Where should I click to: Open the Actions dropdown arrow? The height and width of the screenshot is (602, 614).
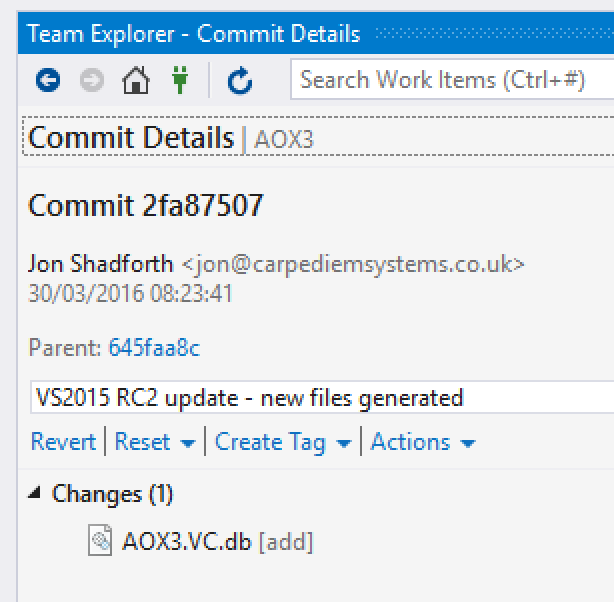click(x=468, y=444)
